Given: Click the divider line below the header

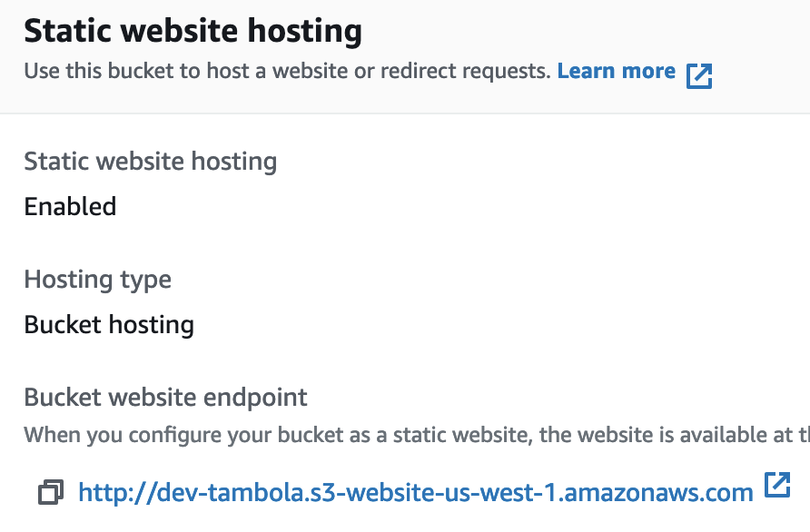Looking at the screenshot, I should tap(405, 113).
